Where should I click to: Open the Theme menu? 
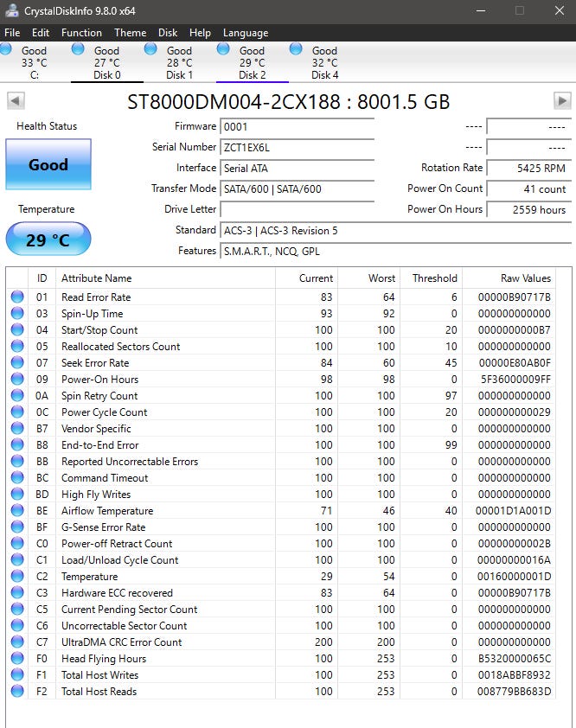(x=130, y=33)
